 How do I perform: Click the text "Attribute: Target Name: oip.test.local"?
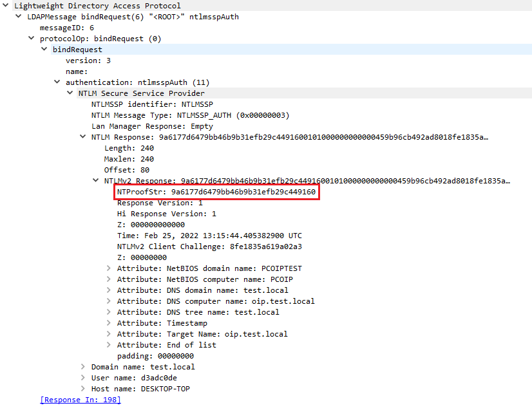click(202, 334)
